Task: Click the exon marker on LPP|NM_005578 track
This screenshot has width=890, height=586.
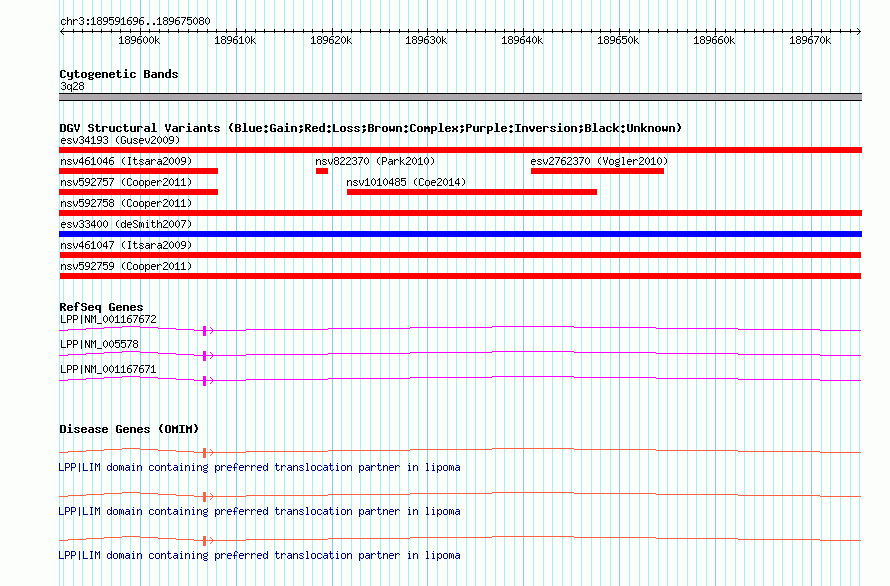Action: pos(204,355)
